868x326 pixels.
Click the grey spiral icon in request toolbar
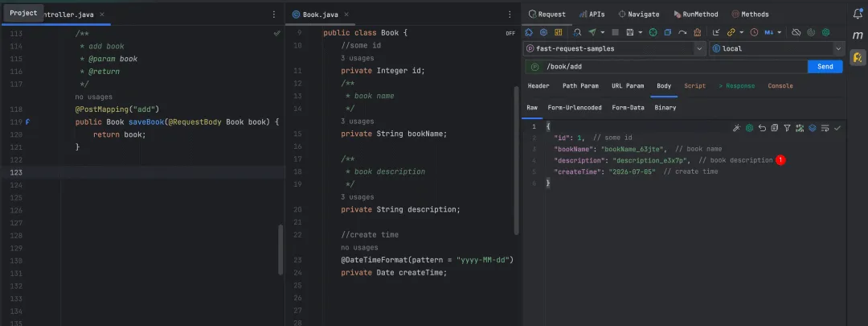click(x=811, y=32)
